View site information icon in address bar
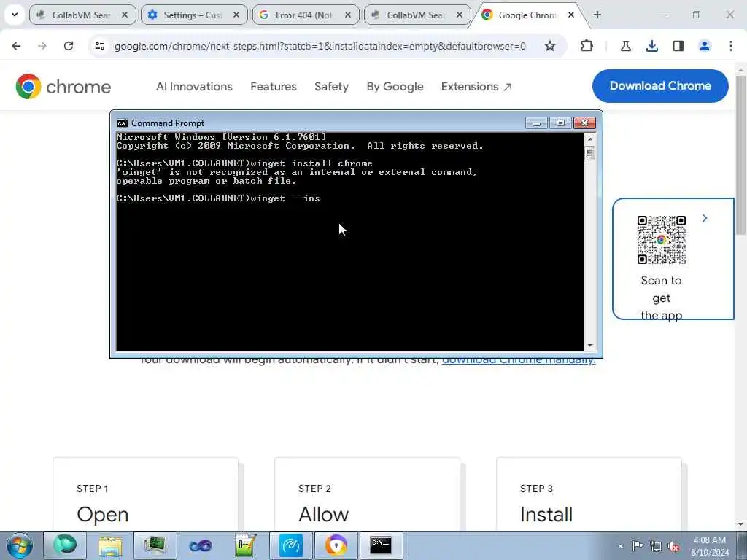Viewport: 747px width, 560px height. [x=99, y=46]
